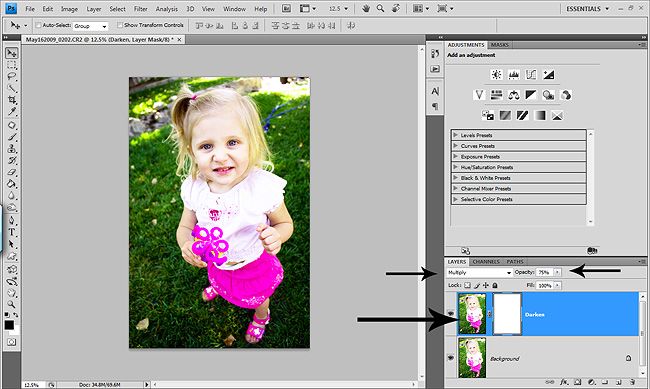Open the Multiply blend mode dropdown
650x389 pixels.
click(x=480, y=272)
